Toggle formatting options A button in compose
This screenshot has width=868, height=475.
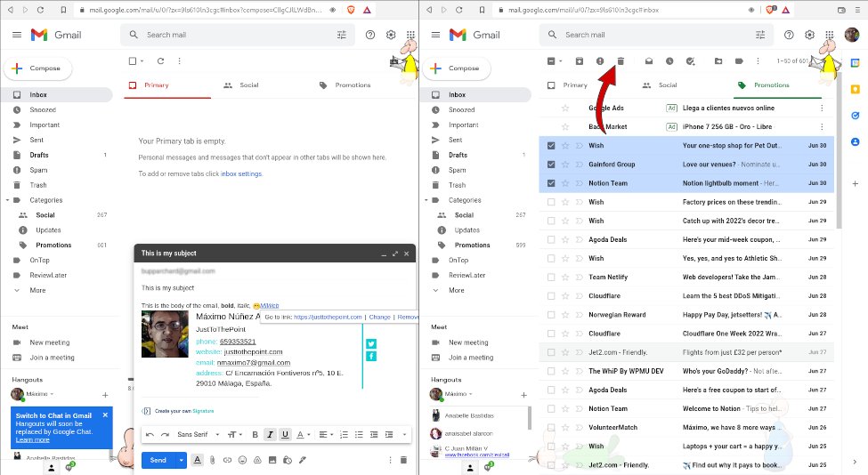[x=197, y=460]
